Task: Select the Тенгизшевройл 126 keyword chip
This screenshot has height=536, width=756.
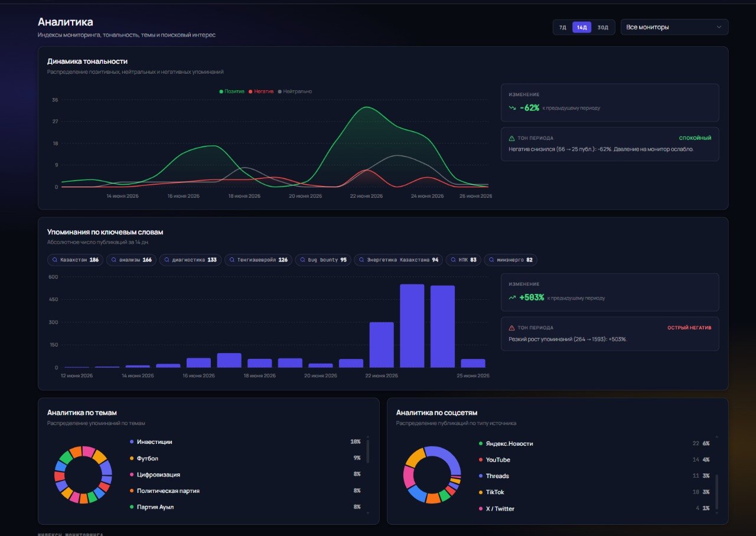Action: click(258, 260)
